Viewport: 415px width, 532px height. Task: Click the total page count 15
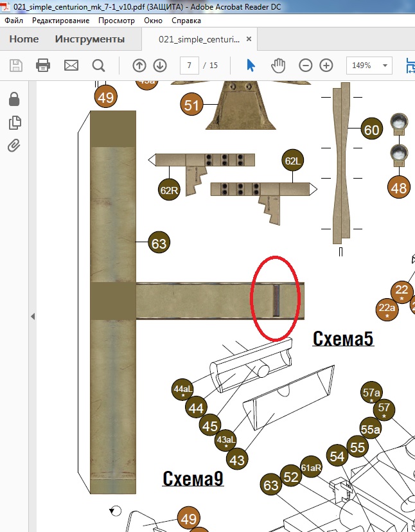coord(213,65)
